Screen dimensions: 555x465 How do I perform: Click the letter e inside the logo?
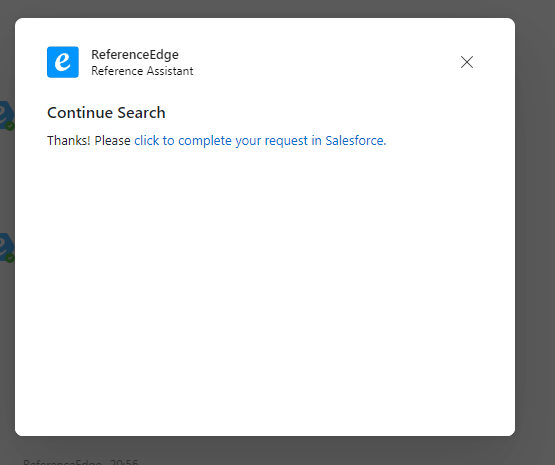tap(63, 62)
